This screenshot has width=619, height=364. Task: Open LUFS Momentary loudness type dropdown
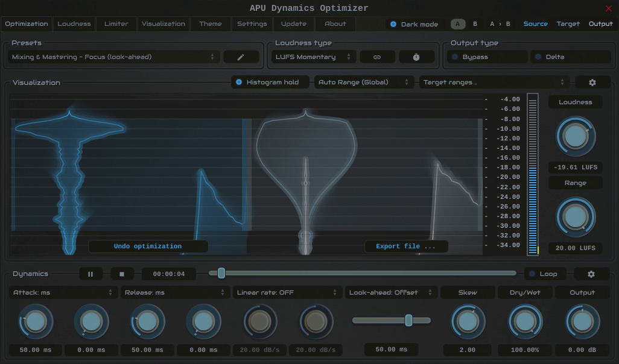pyautogui.click(x=314, y=57)
